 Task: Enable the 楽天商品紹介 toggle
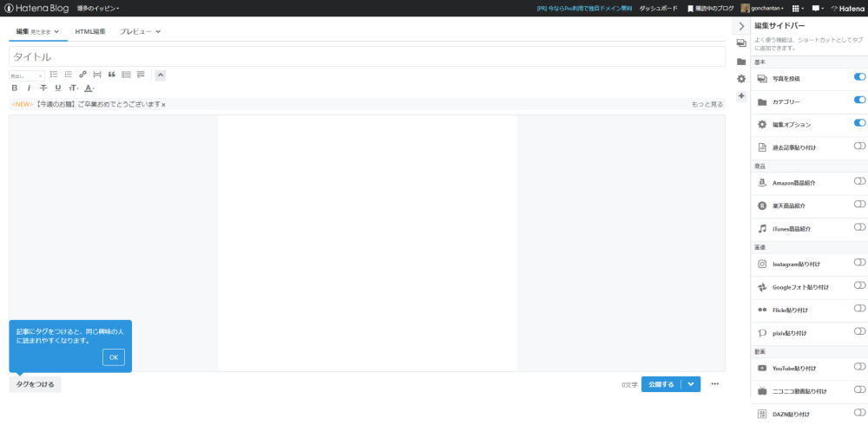tap(859, 204)
